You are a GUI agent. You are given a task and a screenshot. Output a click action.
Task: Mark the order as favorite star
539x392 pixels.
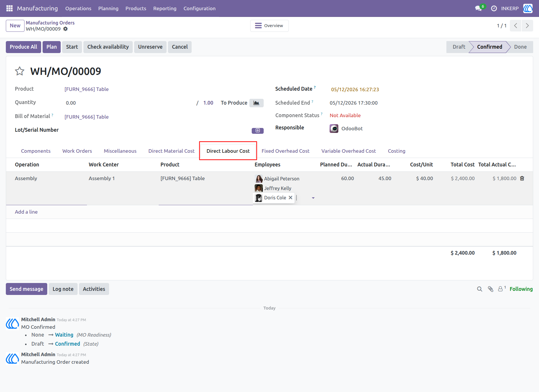pos(20,71)
